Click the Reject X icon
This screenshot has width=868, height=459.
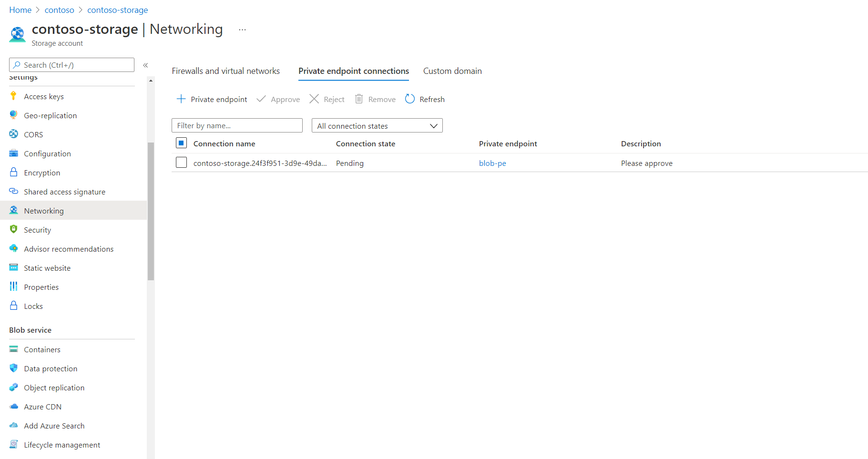click(314, 99)
